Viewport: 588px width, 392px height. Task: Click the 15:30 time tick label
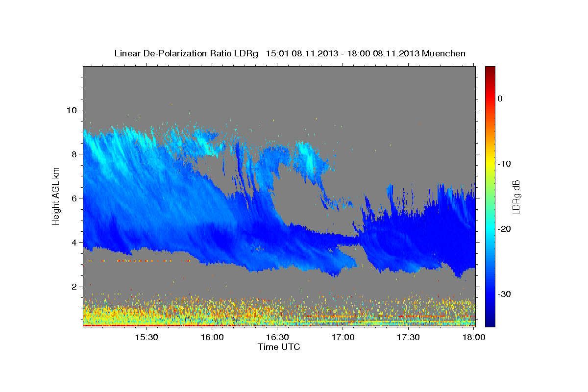146,338
